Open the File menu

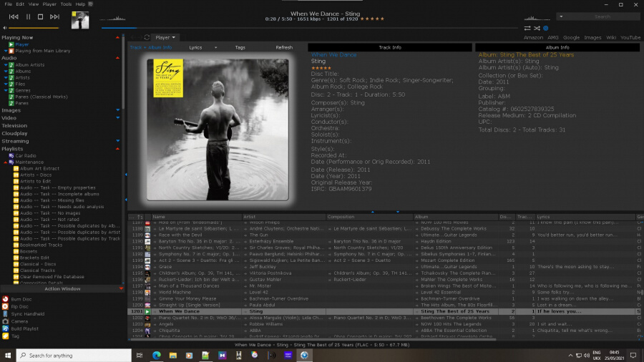[8, 4]
